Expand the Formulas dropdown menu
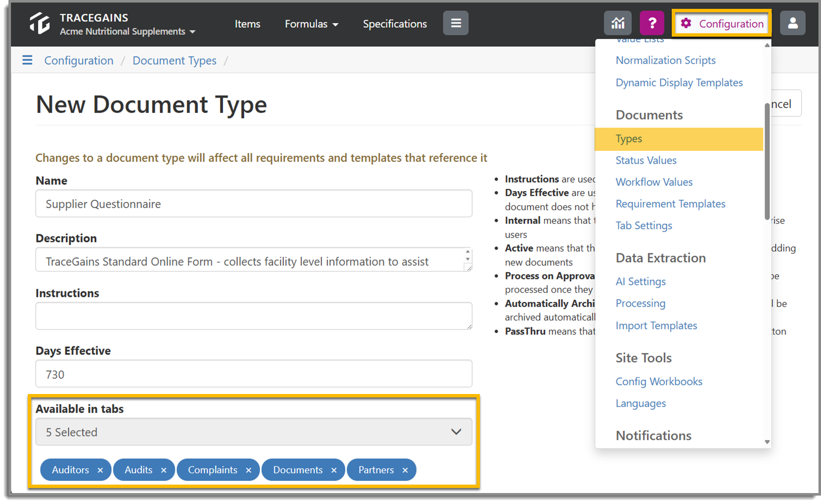This screenshot has height=504, width=821. (x=312, y=24)
